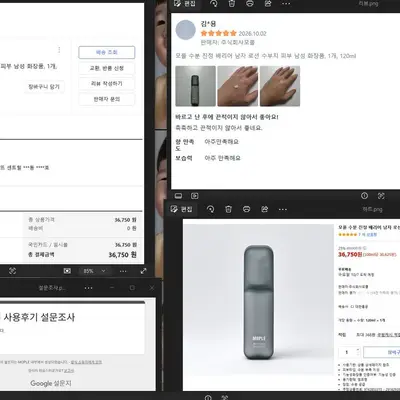This screenshot has height=400, width=400.
Task: Scan text icon under the review image window
Action: click(381, 196)
